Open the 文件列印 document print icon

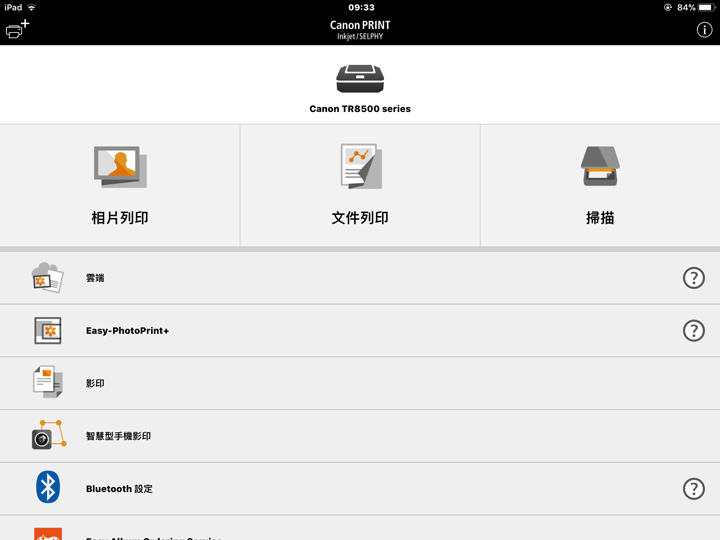(x=361, y=166)
